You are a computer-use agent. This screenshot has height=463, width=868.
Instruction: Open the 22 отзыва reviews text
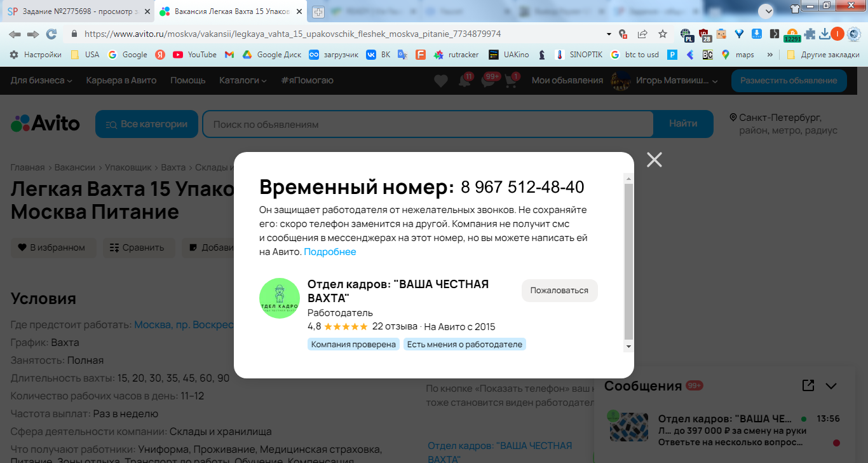pos(395,327)
